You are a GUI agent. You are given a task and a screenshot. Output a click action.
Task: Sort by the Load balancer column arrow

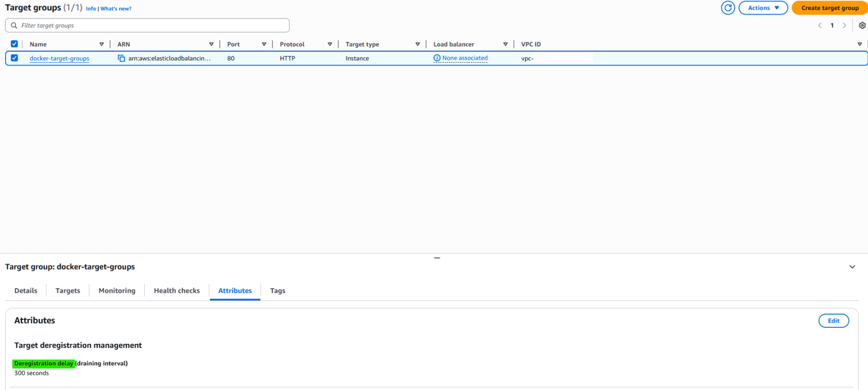505,44
